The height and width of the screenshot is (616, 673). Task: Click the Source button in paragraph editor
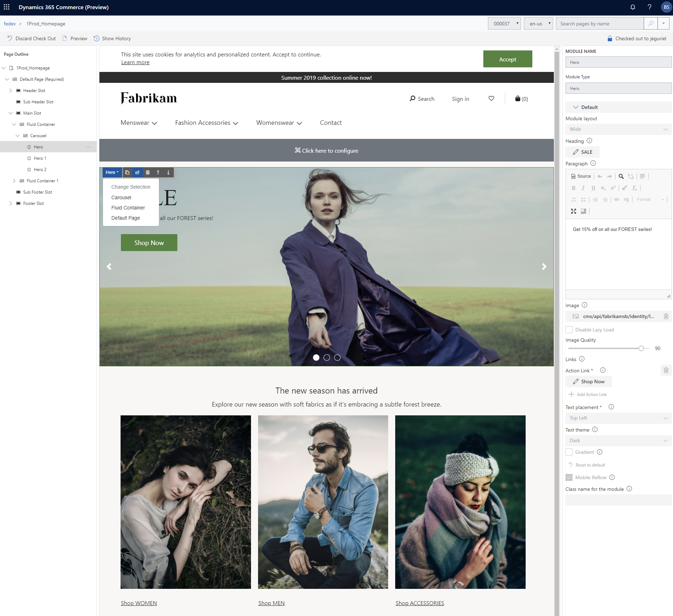click(x=581, y=176)
